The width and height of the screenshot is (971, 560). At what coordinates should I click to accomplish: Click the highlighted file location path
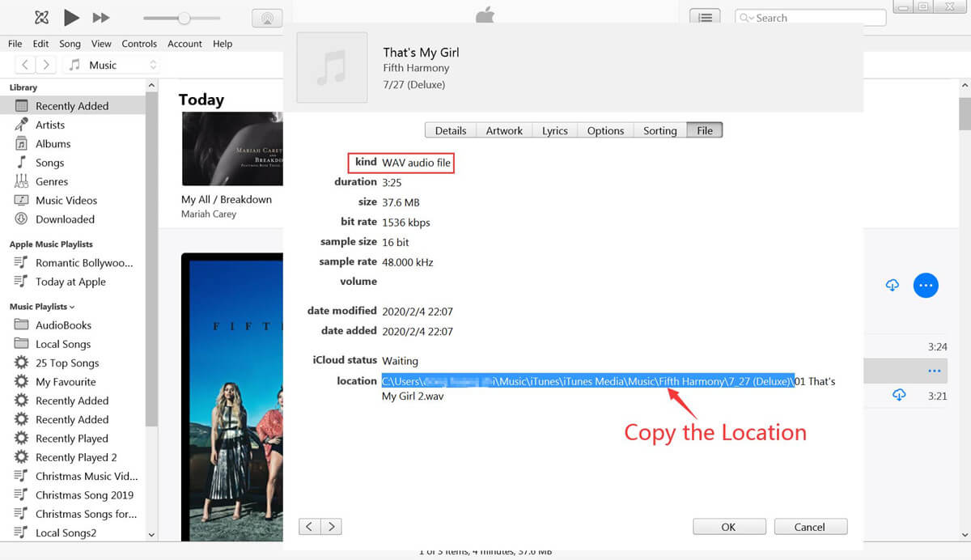[588, 381]
